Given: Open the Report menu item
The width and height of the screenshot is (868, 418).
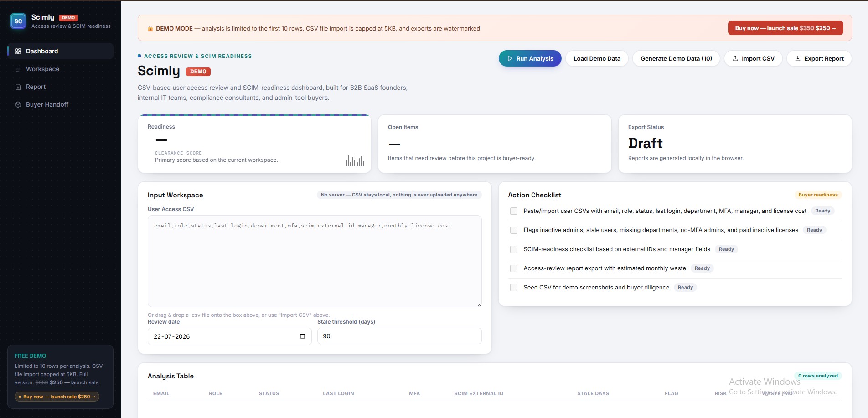Looking at the screenshot, I should click(60, 87).
